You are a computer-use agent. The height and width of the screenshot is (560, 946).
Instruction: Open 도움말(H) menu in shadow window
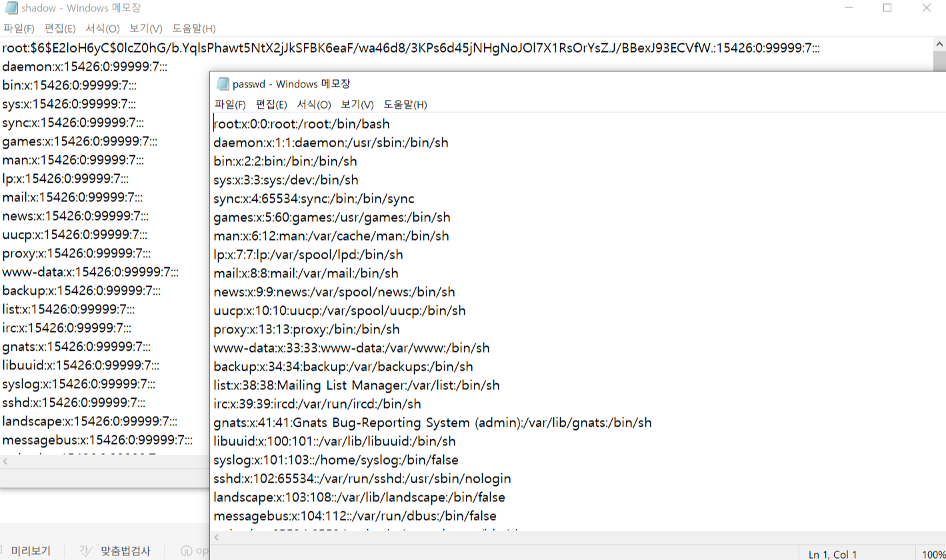[194, 29]
